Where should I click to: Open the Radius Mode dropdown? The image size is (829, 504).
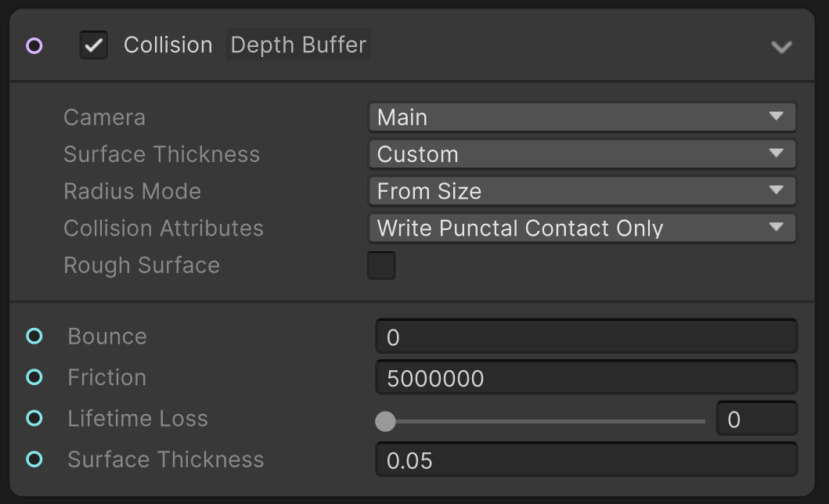pyautogui.click(x=582, y=191)
